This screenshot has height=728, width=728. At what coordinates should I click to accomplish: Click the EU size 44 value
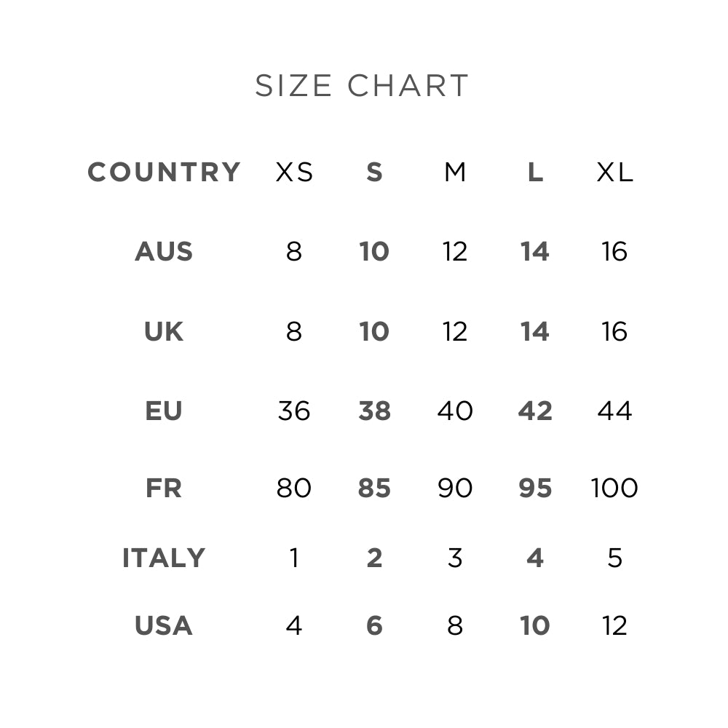pos(614,411)
